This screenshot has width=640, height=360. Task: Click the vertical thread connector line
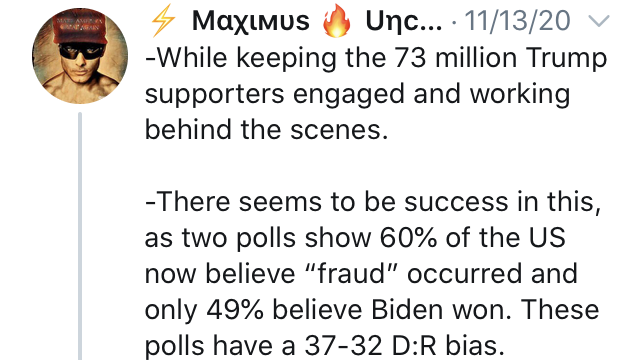coord(80,236)
